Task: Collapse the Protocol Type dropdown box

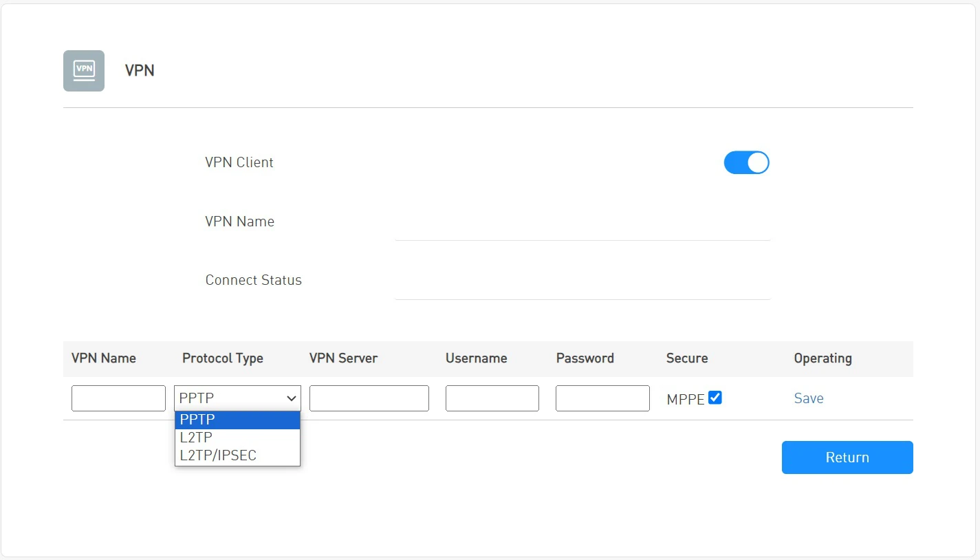Action: point(237,398)
